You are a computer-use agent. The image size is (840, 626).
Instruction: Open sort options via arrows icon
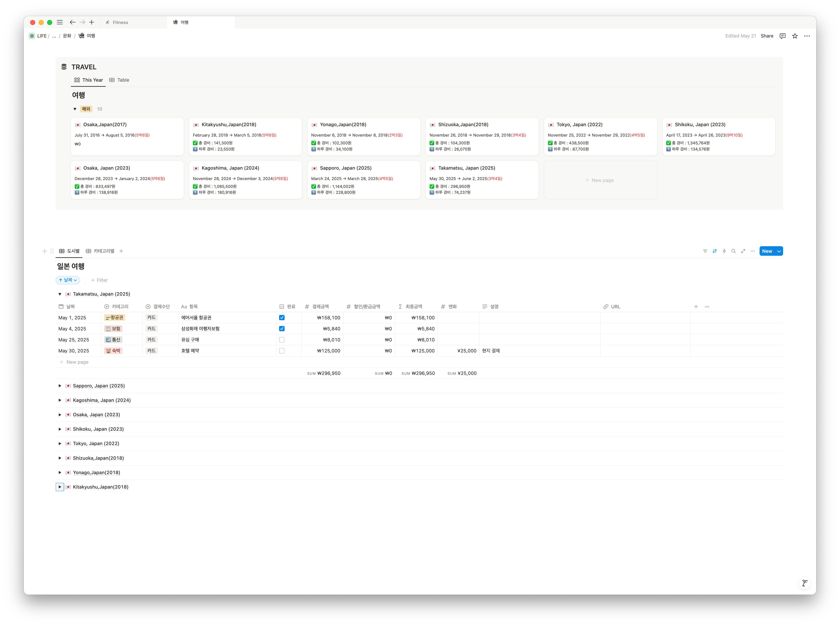pyautogui.click(x=715, y=251)
